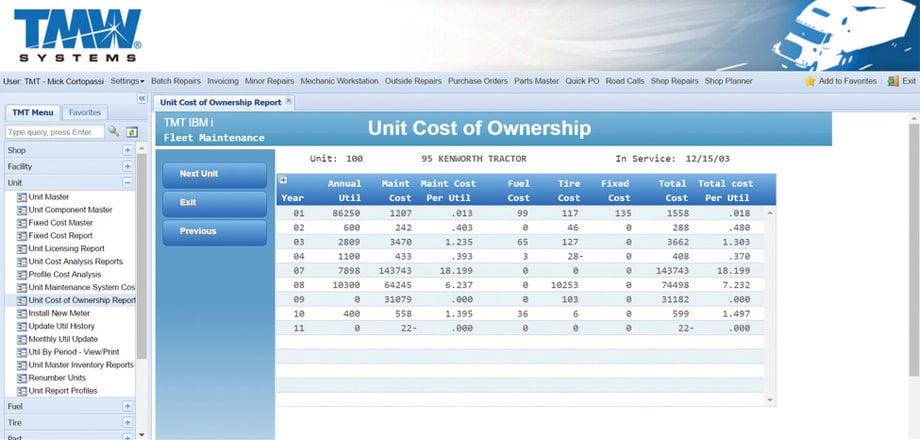Click the icon beside Util By Period
Image resolution: width=920 pixels, height=440 pixels.
(22, 352)
